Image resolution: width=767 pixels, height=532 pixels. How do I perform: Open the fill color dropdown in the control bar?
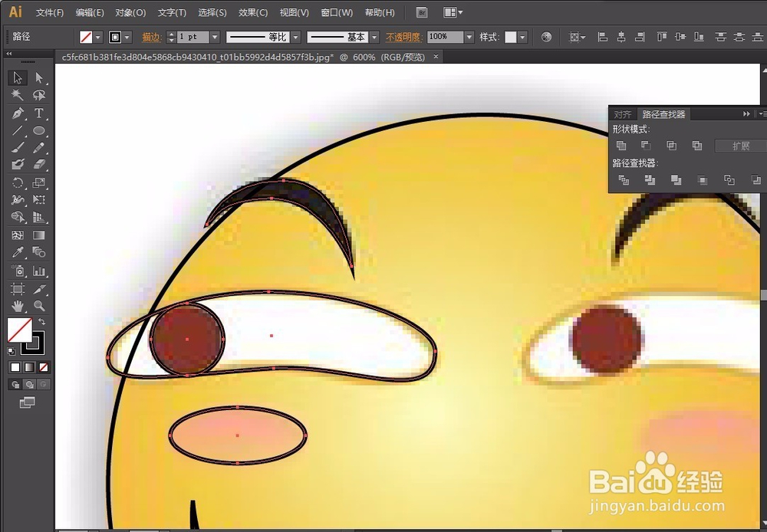click(x=98, y=37)
